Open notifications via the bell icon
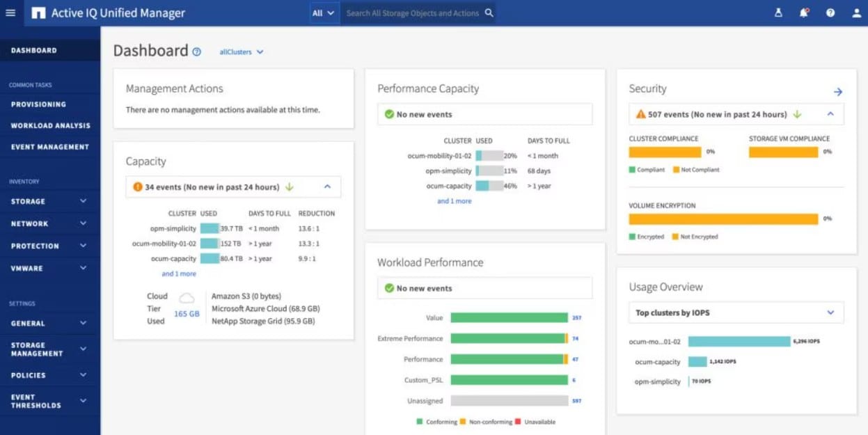868x435 pixels. coord(804,12)
